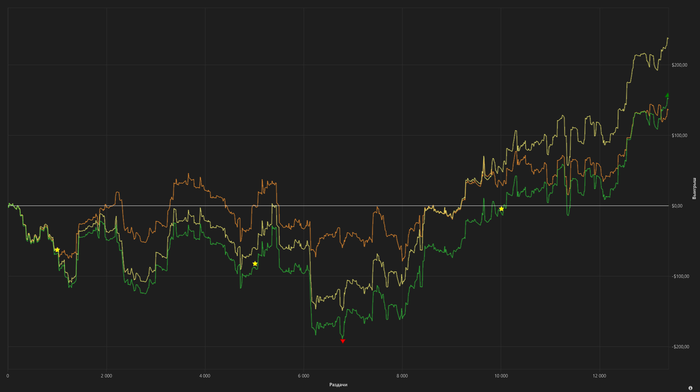Viewport: 700px width, 392px height.
Task: Click the yellow line's final endpoint at top right
Action: click(x=668, y=38)
